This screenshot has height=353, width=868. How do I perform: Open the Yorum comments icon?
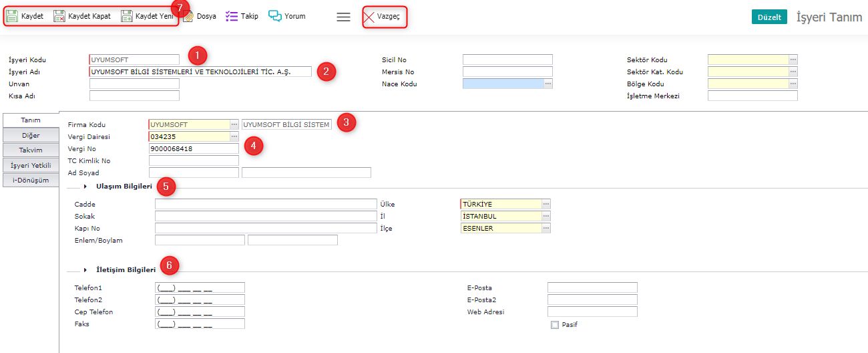coord(274,16)
